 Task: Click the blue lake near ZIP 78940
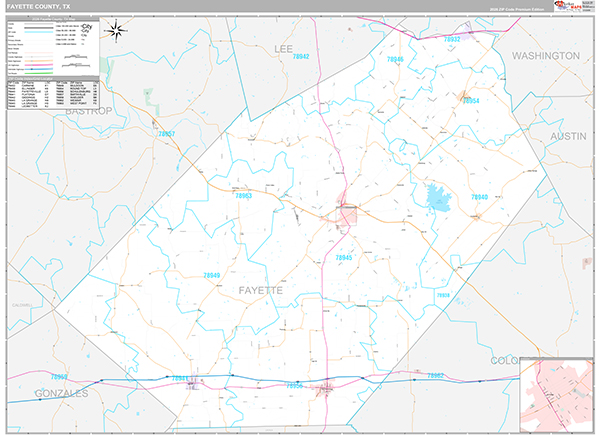[439, 197]
